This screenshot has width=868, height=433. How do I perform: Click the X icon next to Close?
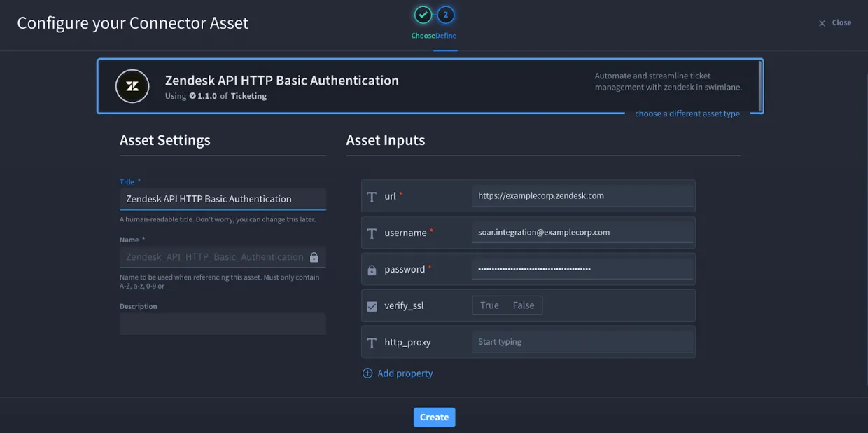click(822, 23)
